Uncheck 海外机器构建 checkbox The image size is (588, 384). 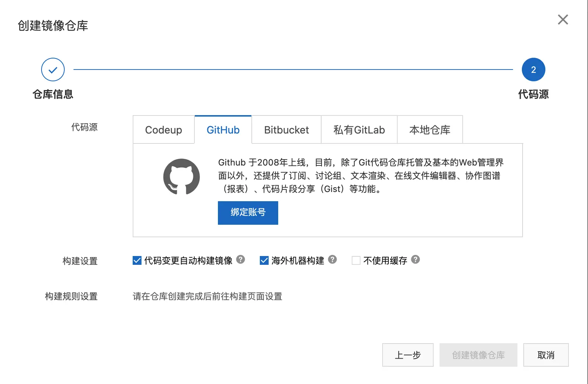pos(264,260)
